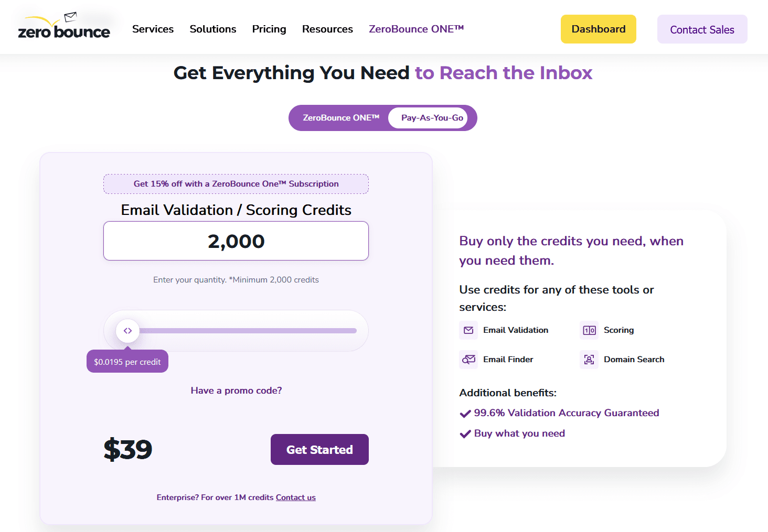Open the Have a promo code link
The width and height of the screenshot is (768, 532).
pos(236,390)
